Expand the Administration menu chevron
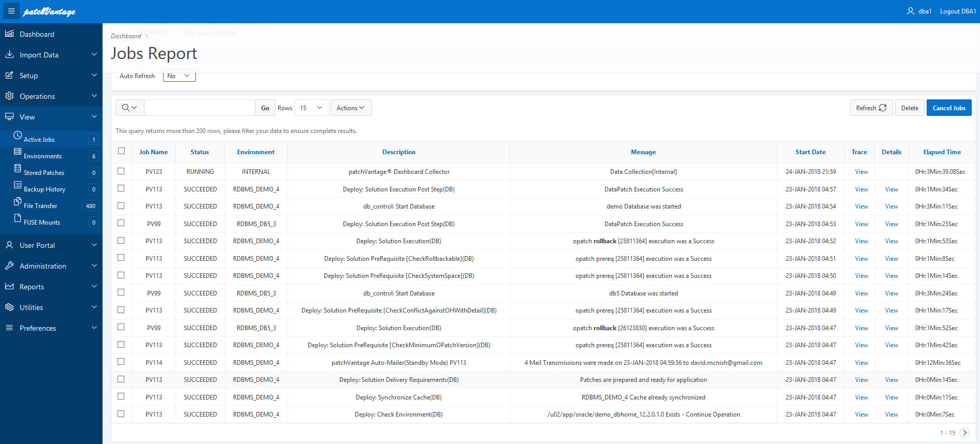This screenshot has height=444, width=980. pyautogui.click(x=94, y=265)
